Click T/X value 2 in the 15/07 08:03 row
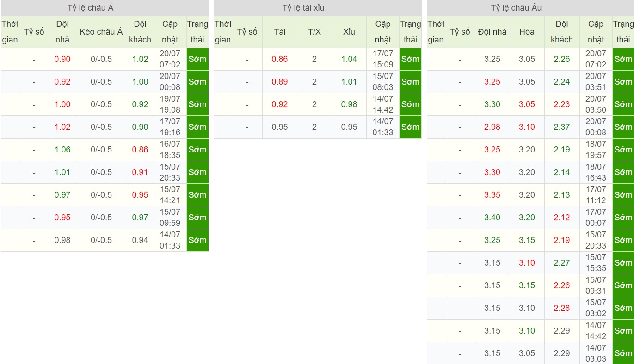634x364 pixels. pos(314,82)
